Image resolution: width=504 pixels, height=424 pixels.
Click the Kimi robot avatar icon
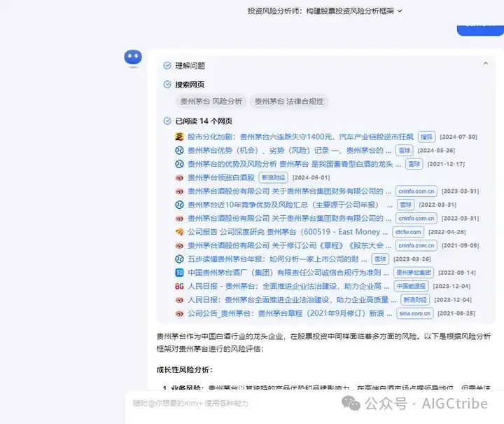click(x=133, y=58)
